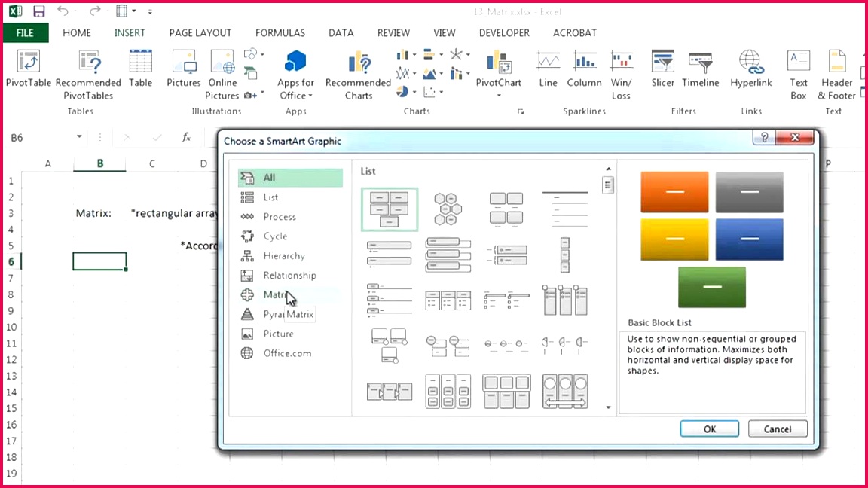Undo the last action in Quick Access Toolbar

tap(63, 11)
